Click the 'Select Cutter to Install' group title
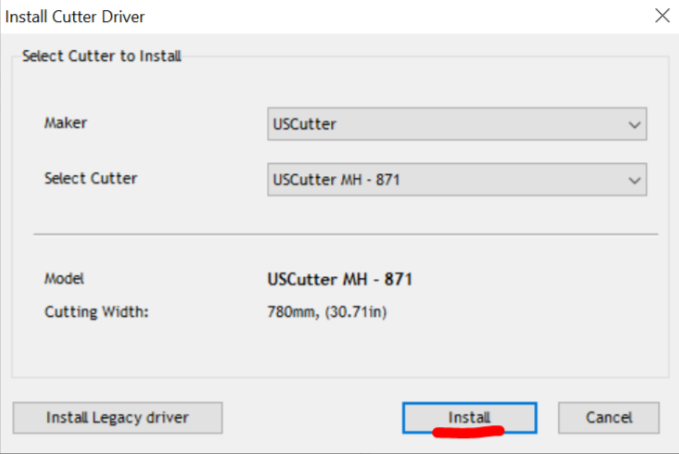The image size is (679, 454). (x=102, y=56)
